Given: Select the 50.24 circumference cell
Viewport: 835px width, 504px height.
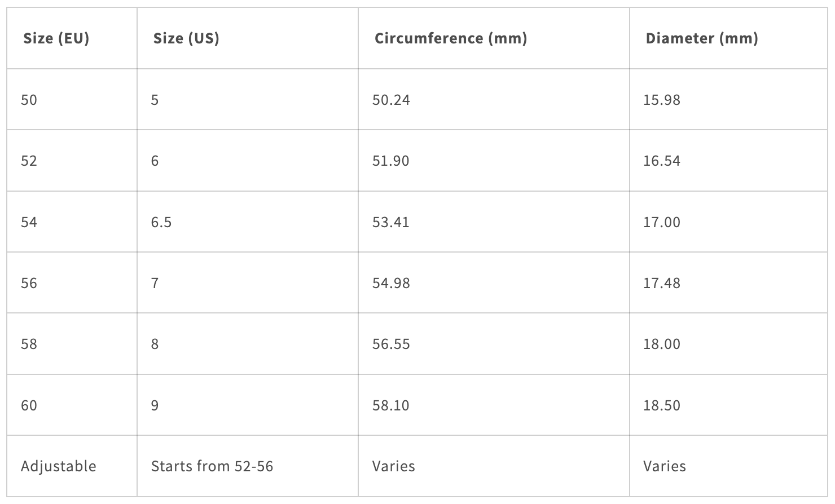Looking at the screenshot, I should point(391,100).
